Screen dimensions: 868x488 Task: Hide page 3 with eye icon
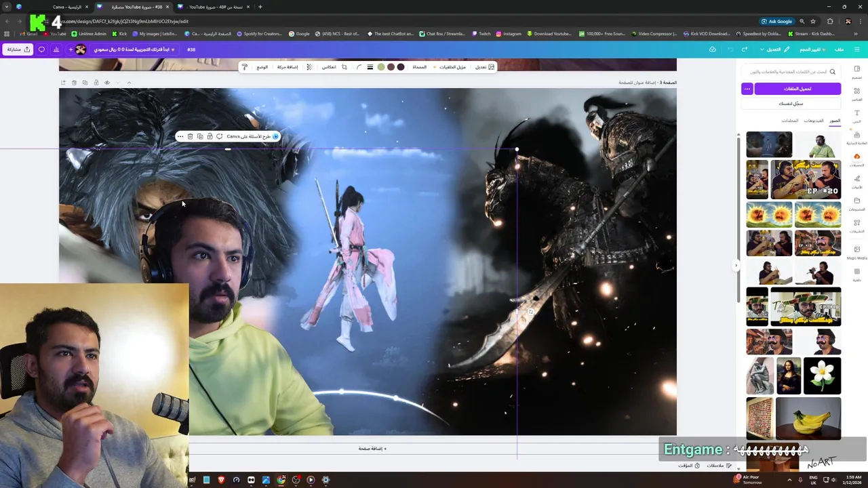click(106, 83)
